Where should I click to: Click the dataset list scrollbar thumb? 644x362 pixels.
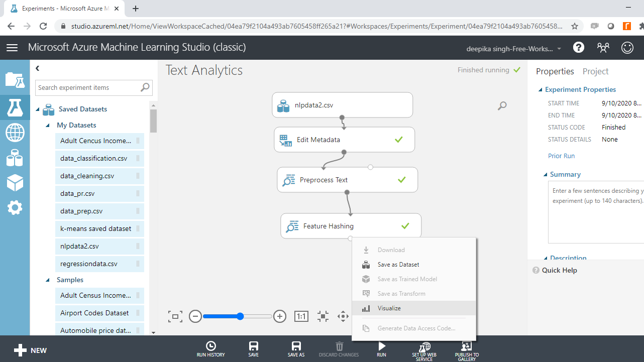coord(153,121)
